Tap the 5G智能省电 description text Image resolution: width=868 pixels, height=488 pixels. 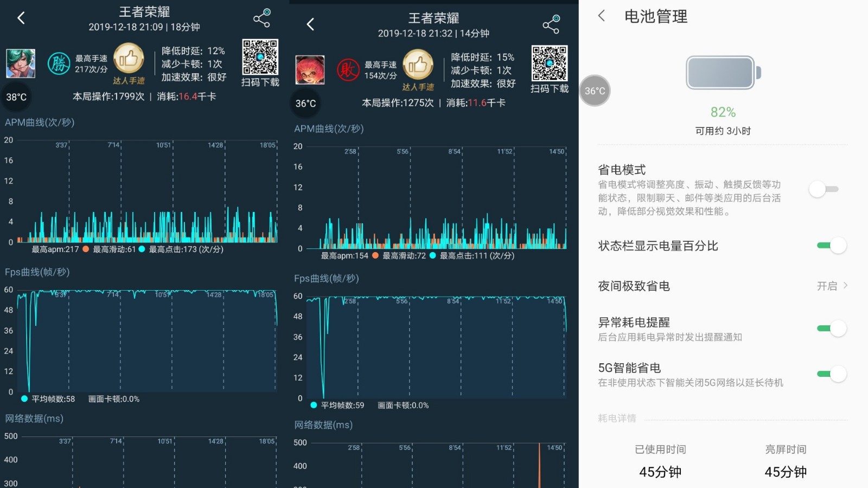(x=691, y=383)
